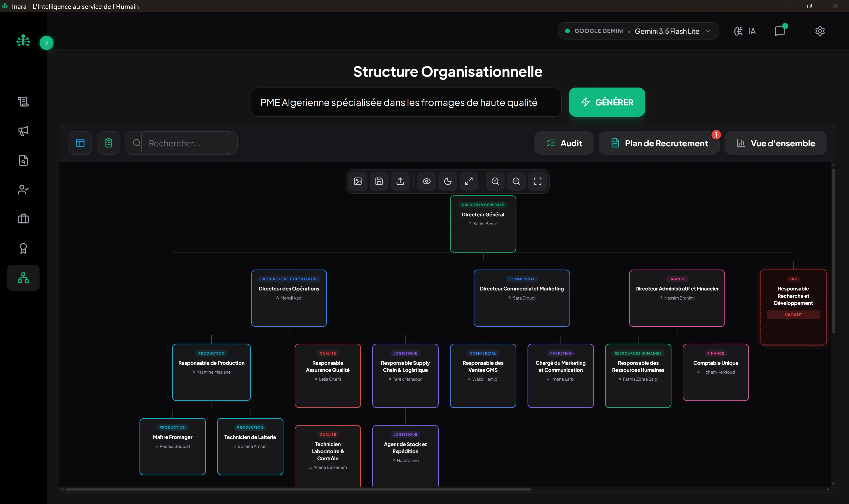Click the Chargé du Marketing et Communication card
The width and height of the screenshot is (849, 504).
pyautogui.click(x=561, y=376)
